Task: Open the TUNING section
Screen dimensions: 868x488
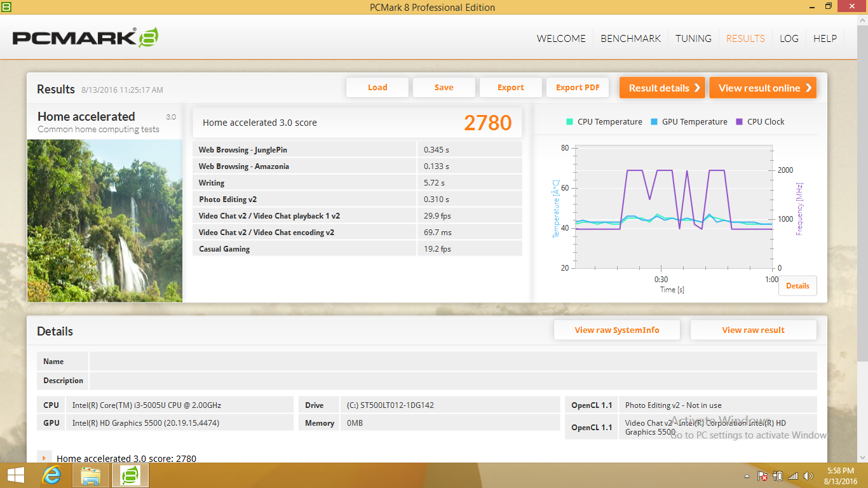Action: coord(693,38)
